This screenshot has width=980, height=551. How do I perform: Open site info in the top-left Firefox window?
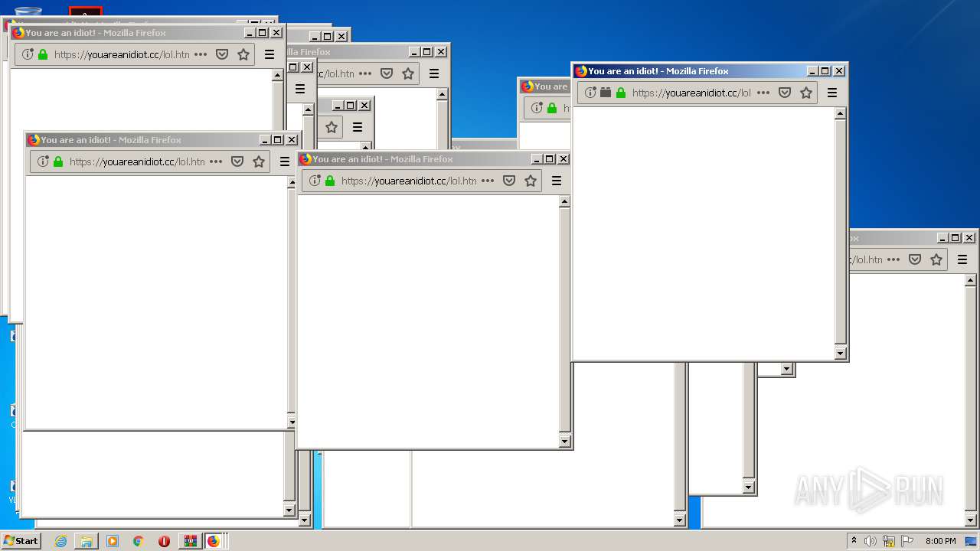(x=28, y=54)
